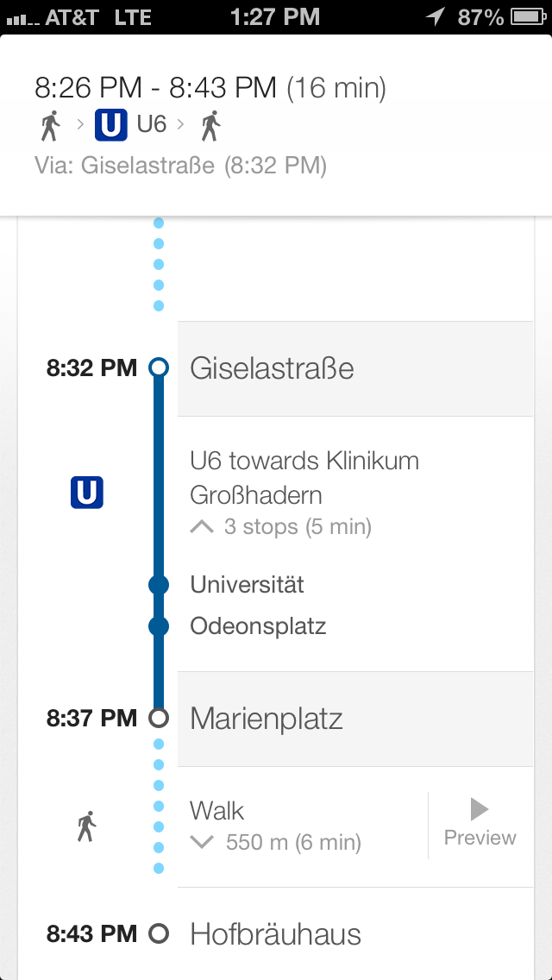
Task: Tap the Preview play triangle icon
Action: (x=480, y=809)
